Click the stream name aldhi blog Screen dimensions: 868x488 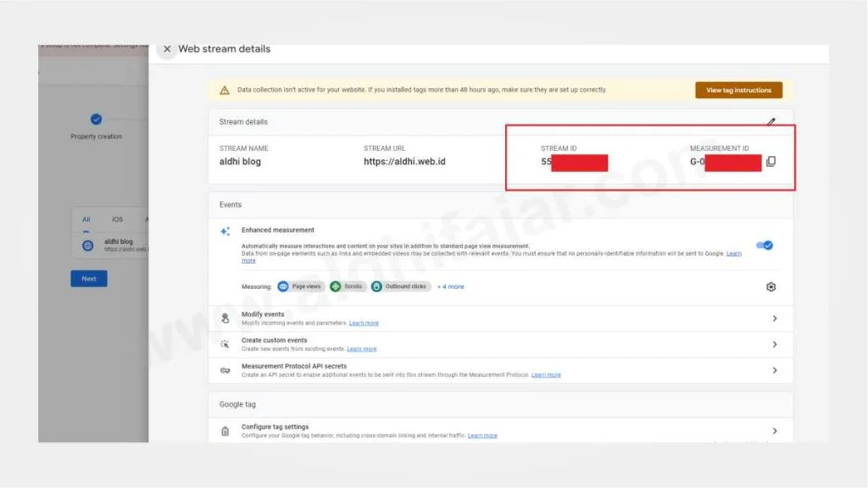coord(240,162)
